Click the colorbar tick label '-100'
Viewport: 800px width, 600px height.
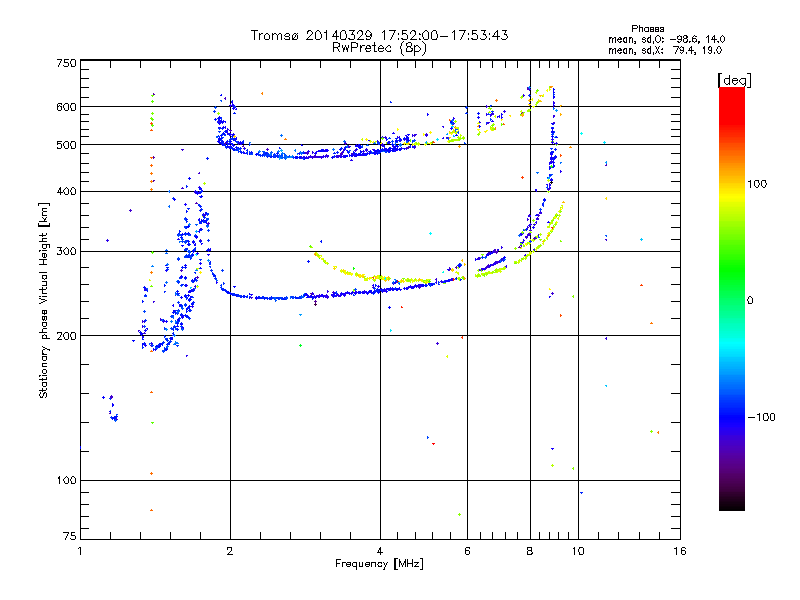(761, 417)
